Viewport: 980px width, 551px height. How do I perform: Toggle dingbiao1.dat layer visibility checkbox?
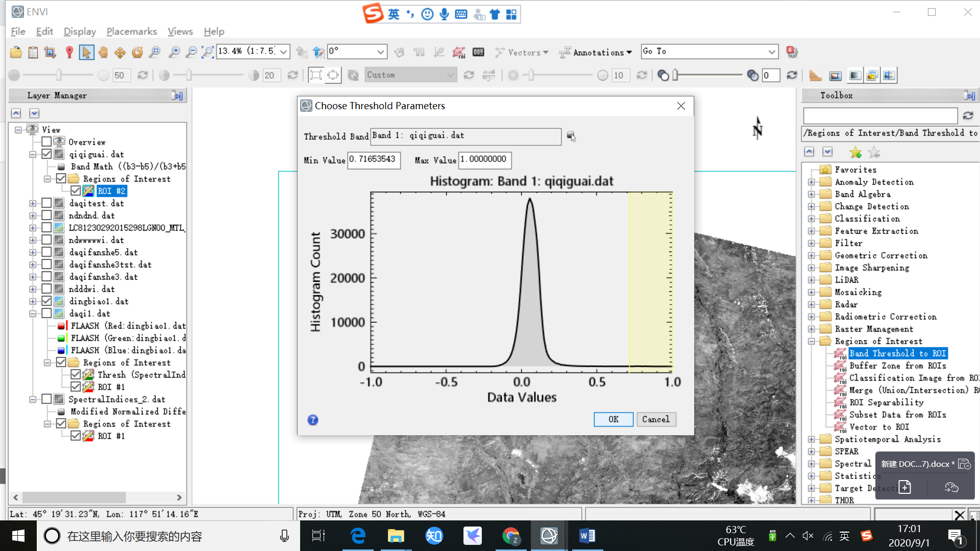(46, 301)
